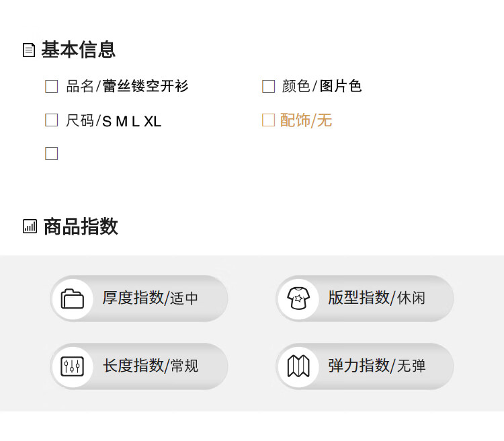Click the folder icon for 厚度指数
The height and width of the screenshot is (441, 504).
(x=73, y=299)
